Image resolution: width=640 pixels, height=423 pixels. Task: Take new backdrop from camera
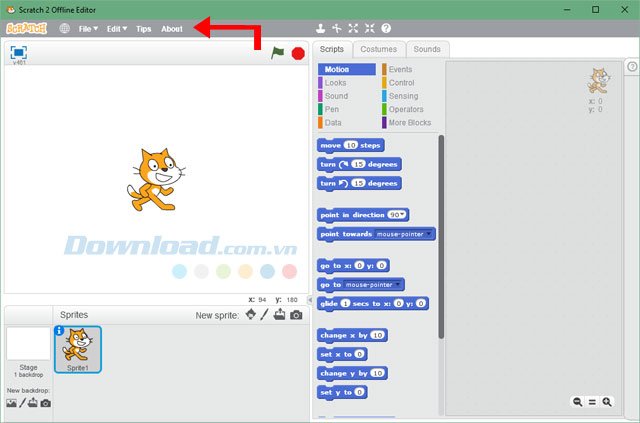pyautogui.click(x=46, y=403)
